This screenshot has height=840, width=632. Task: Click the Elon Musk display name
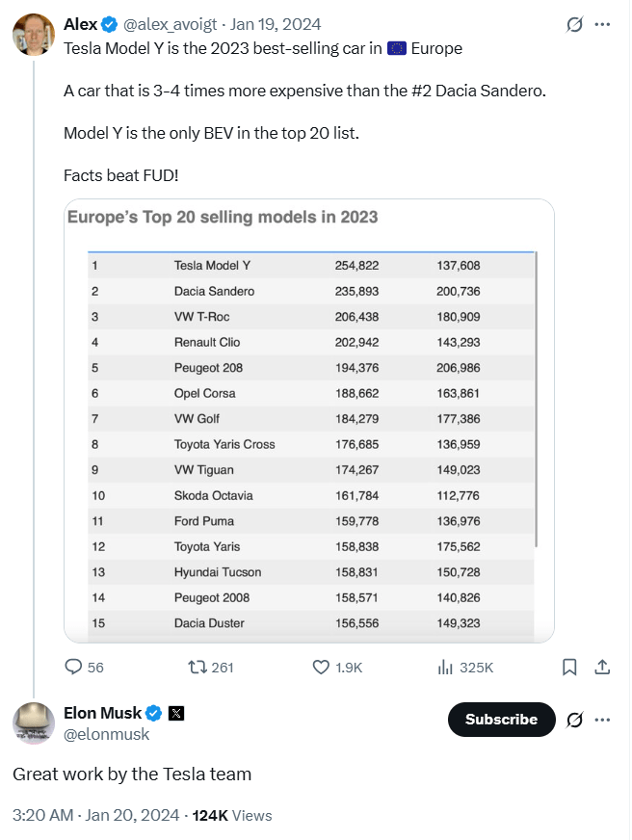[x=101, y=714]
